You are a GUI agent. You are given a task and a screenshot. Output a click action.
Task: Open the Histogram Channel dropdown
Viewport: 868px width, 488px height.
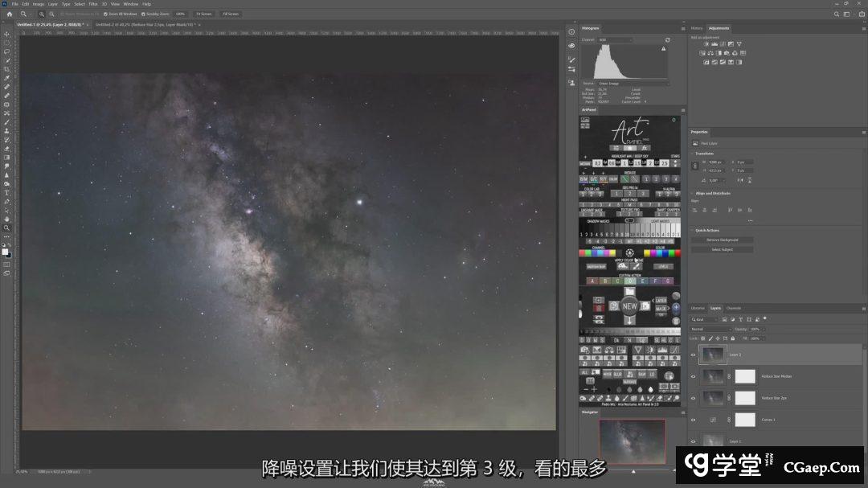point(615,39)
